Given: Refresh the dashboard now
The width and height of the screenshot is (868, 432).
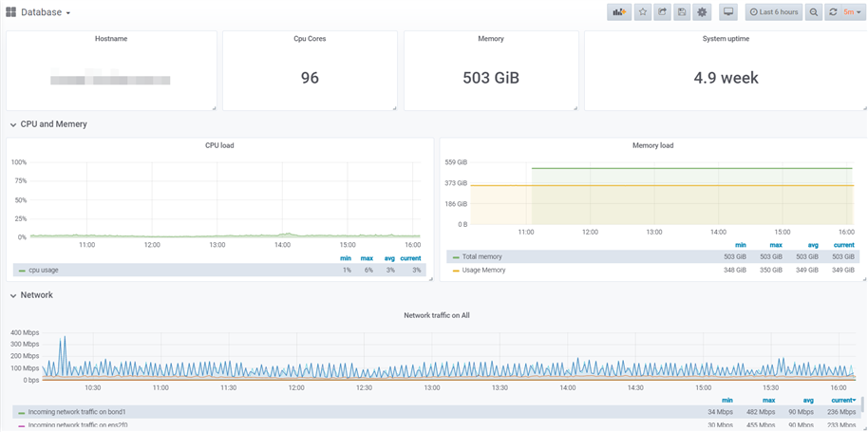Looking at the screenshot, I should tap(832, 12).
